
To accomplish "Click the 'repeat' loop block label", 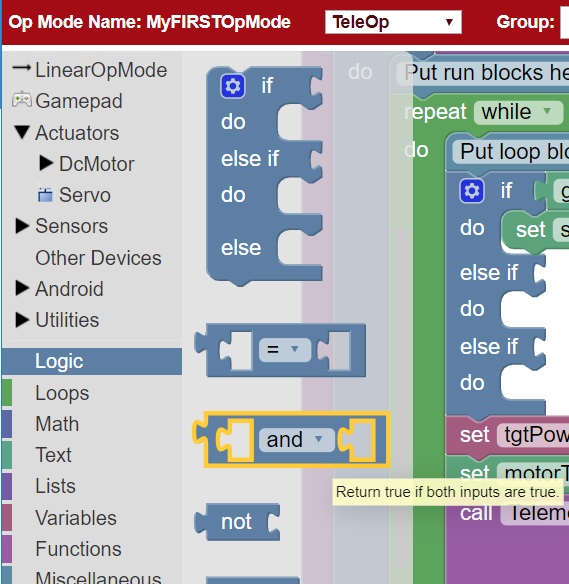I will point(435,112).
